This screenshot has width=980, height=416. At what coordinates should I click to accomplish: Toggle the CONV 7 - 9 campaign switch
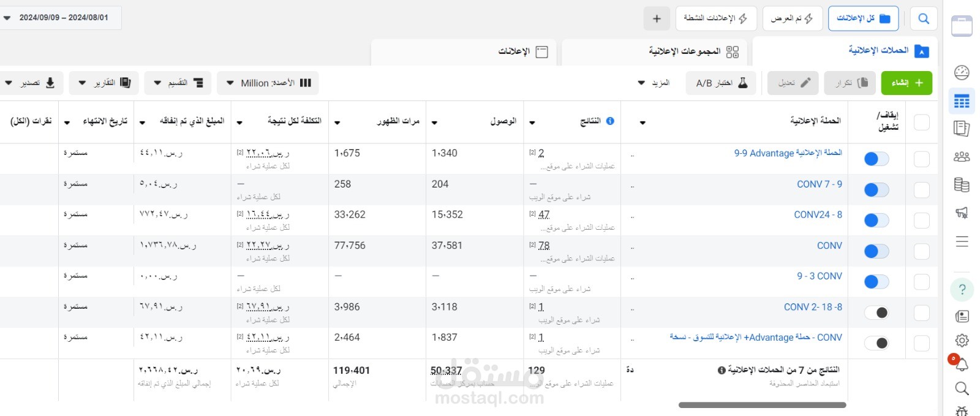(876, 190)
